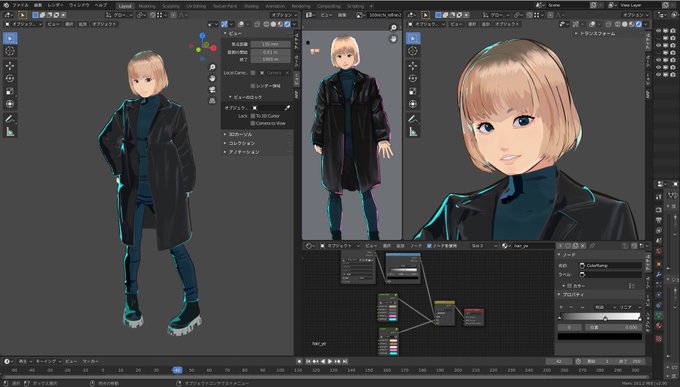Toggle visibility eye of last outliner row

pos(659,75)
